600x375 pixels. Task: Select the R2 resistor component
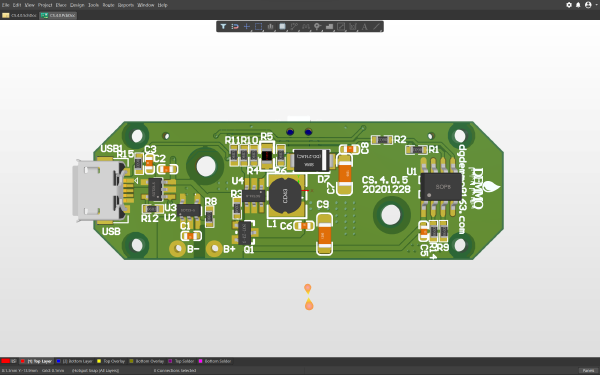(x=382, y=140)
